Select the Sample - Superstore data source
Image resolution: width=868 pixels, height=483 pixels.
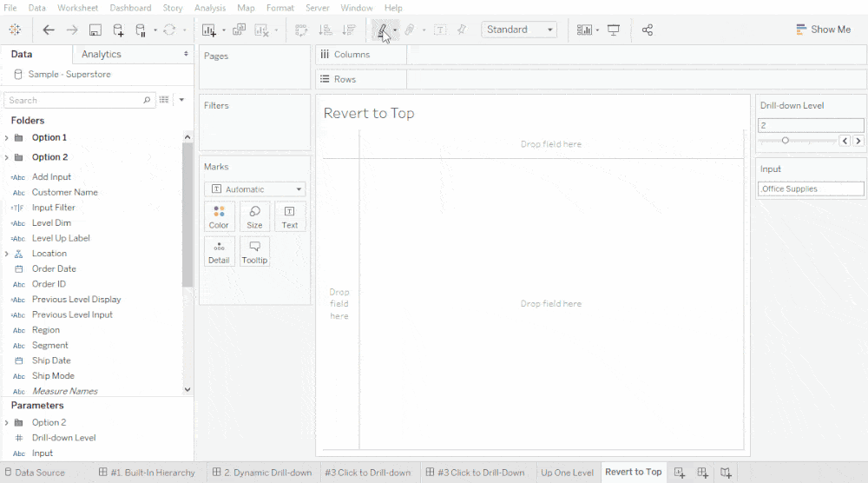[x=69, y=74]
